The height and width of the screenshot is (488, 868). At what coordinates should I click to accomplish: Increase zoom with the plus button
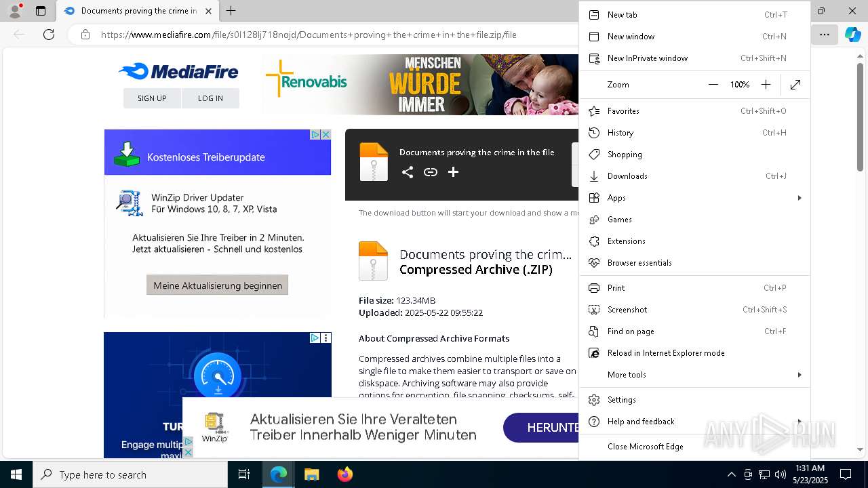pyautogui.click(x=766, y=84)
